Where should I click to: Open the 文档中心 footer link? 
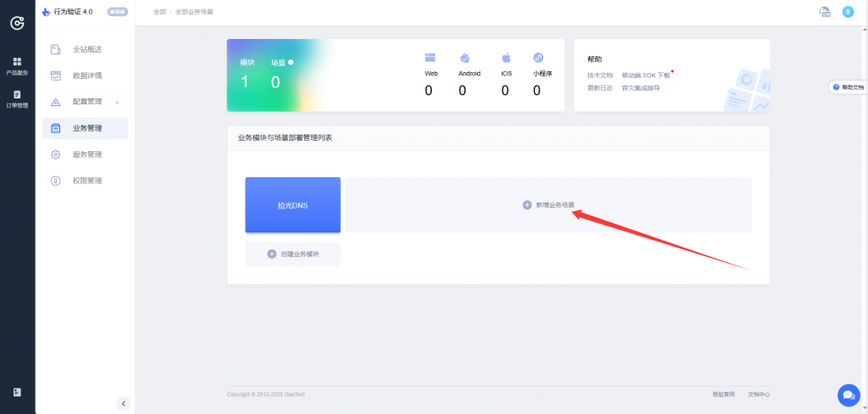tap(759, 394)
